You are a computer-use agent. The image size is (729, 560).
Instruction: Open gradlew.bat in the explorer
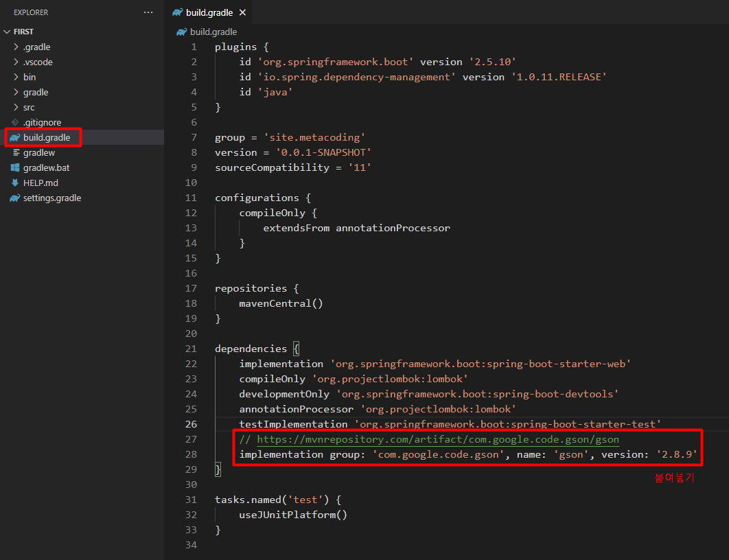[x=46, y=167]
